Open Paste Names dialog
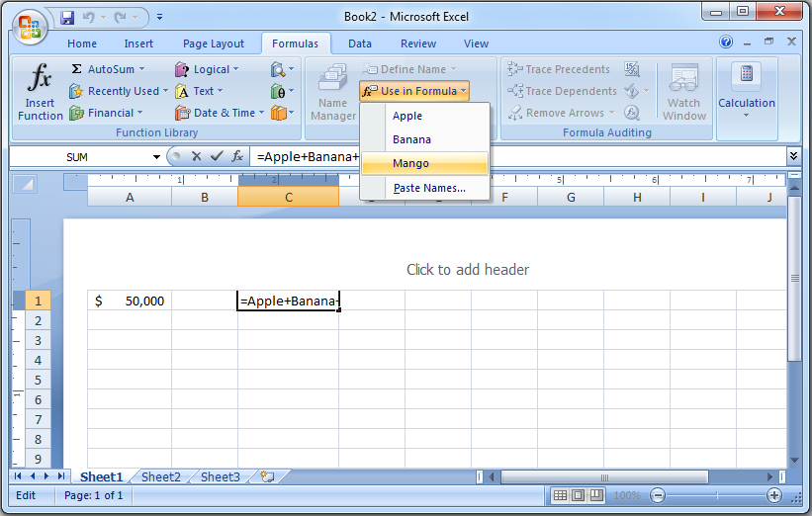This screenshot has width=812, height=516. (424, 188)
